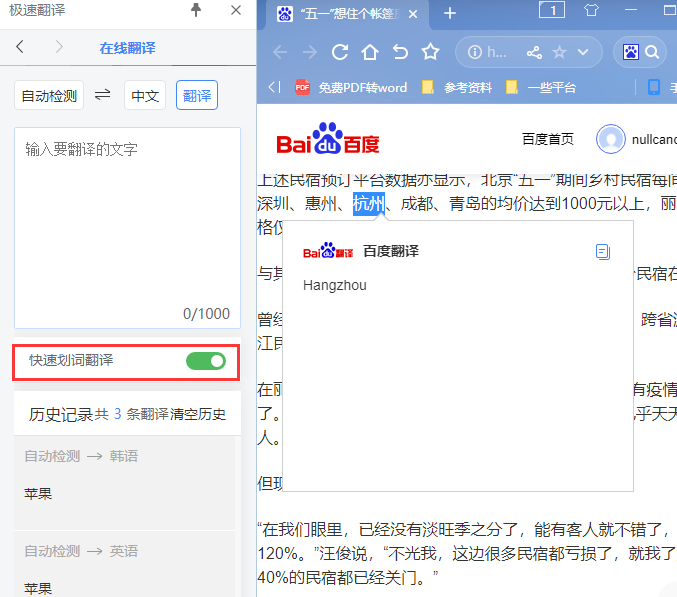Screen dimensions: 677x597
Task: Swap source and target languages
Action: click(x=103, y=95)
